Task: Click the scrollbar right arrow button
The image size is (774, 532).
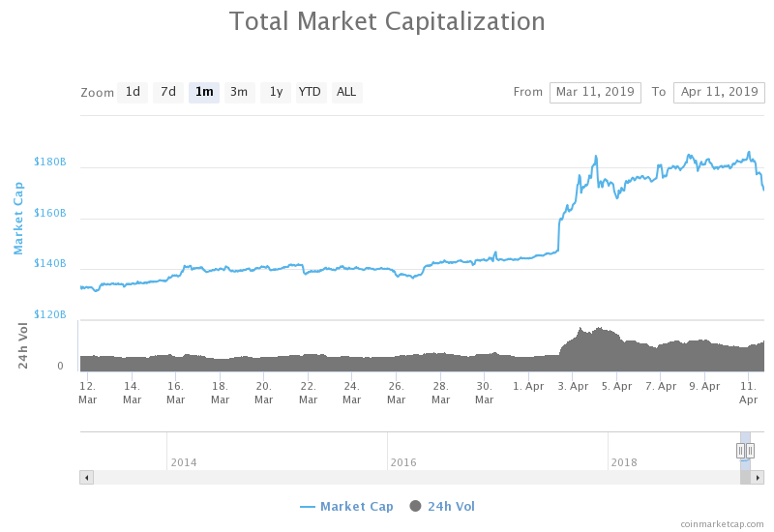Action: (x=758, y=477)
